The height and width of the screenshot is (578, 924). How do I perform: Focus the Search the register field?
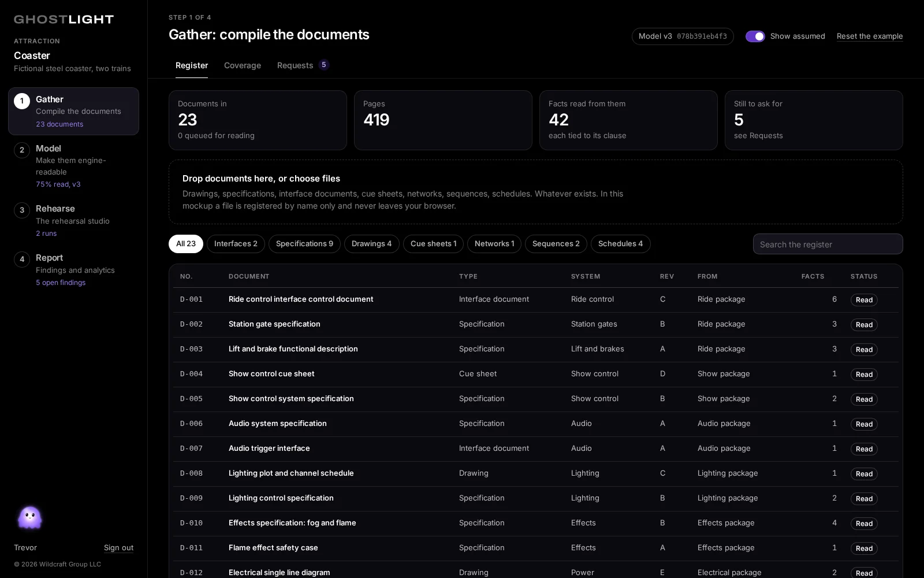[828, 244]
